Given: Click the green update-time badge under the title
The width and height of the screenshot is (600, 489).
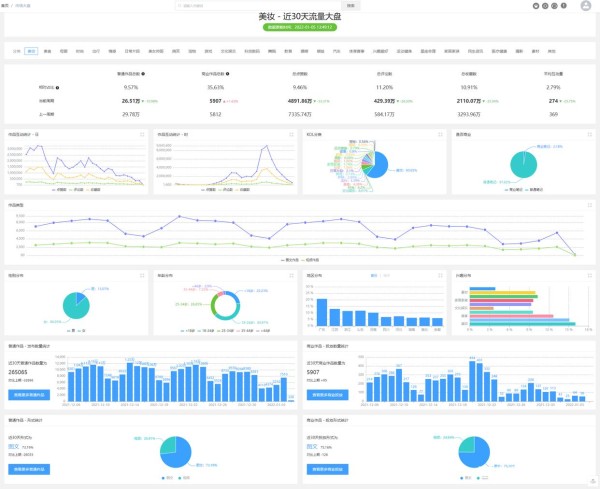Looking at the screenshot, I should pyautogui.click(x=300, y=27).
